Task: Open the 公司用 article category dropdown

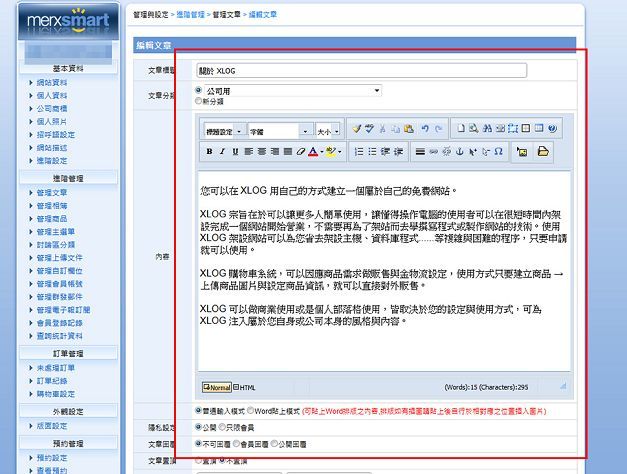Action: pos(293,91)
